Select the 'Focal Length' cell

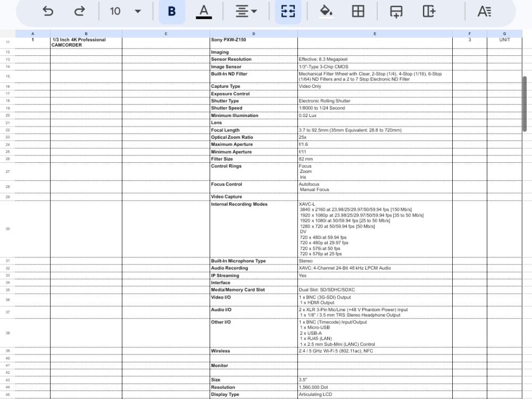click(x=254, y=130)
